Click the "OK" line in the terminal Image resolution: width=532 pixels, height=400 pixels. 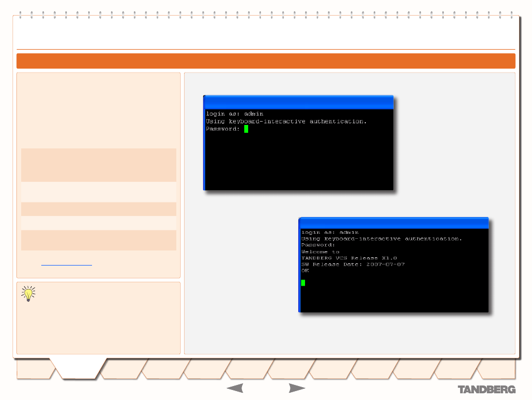click(x=305, y=271)
